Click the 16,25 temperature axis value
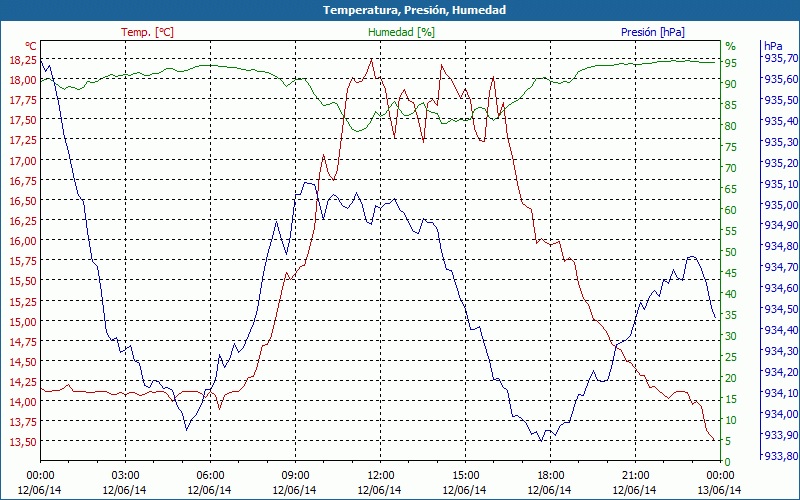This screenshot has width=800, height=500. click(x=23, y=220)
